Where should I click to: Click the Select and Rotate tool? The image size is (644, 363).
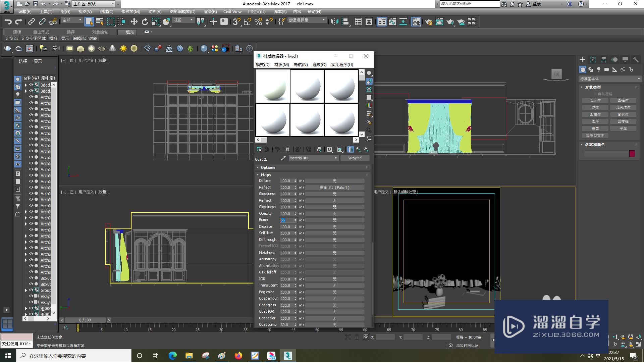click(x=145, y=22)
